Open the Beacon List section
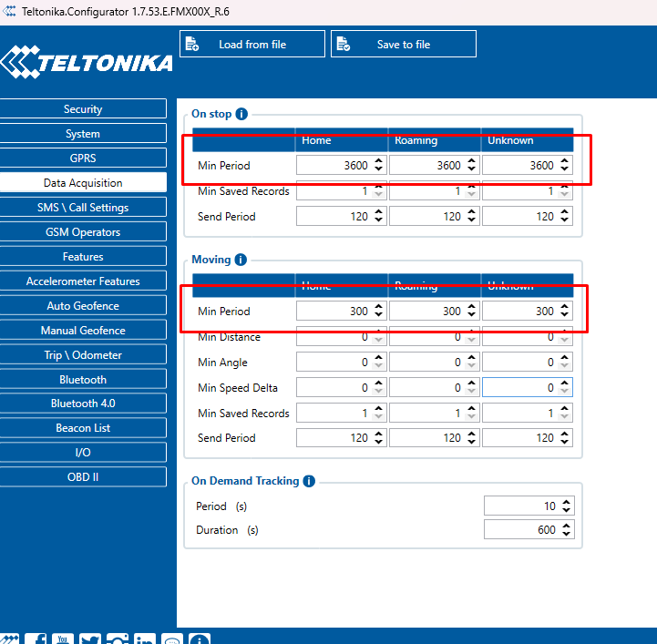The image size is (657, 644). pyautogui.click(x=83, y=427)
